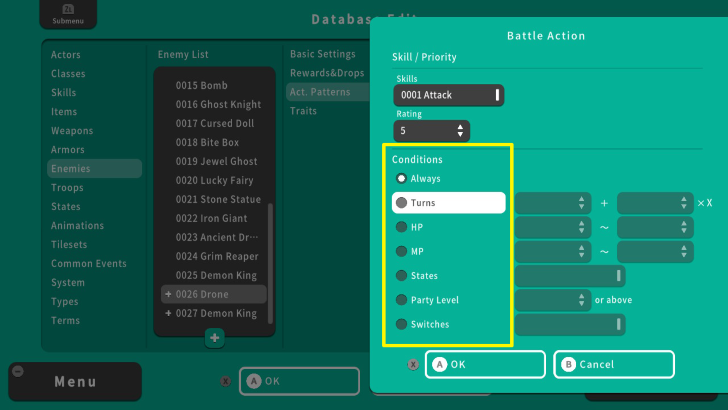Click the HP minimum value stepper

point(552,227)
